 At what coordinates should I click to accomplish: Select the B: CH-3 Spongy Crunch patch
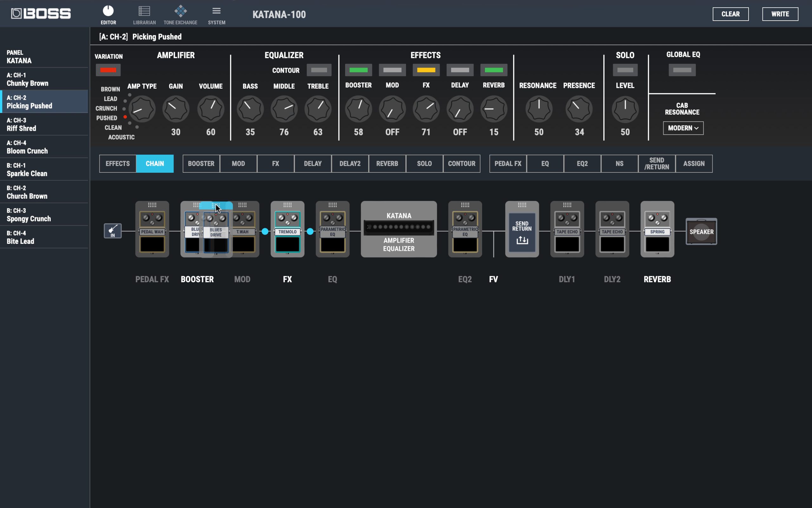pyautogui.click(x=44, y=214)
